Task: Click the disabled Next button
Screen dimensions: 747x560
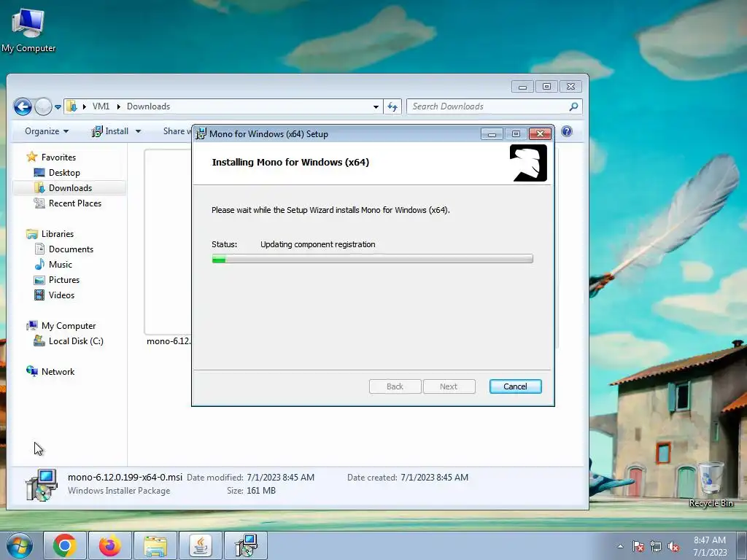Action: 449,386
